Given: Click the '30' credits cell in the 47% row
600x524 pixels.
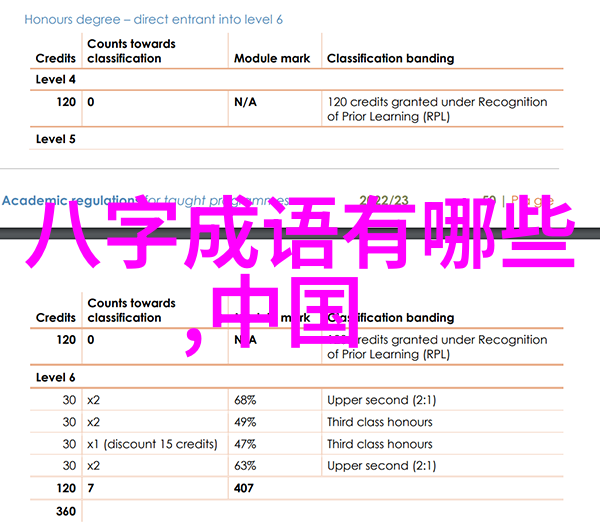Looking at the screenshot, I should click(69, 444).
